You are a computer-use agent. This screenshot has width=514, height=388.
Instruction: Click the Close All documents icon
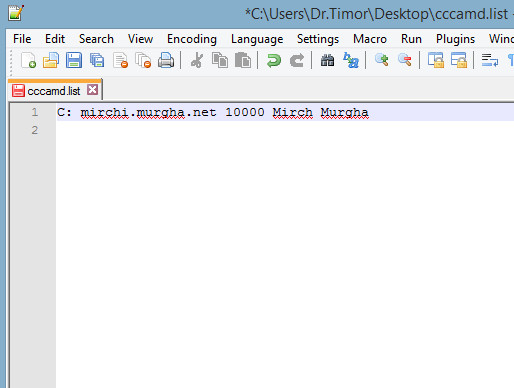tap(143, 61)
